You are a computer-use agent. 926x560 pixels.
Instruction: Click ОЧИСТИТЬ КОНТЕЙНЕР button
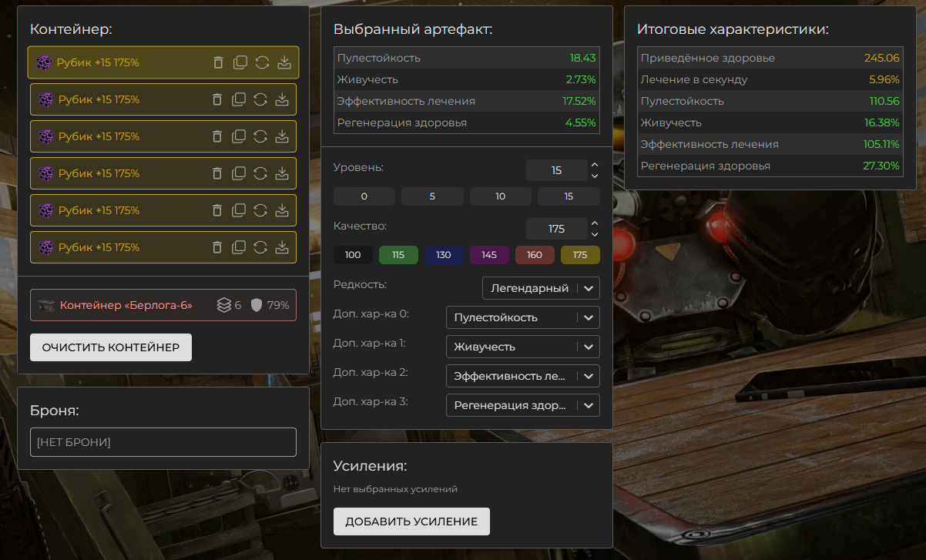point(111,347)
